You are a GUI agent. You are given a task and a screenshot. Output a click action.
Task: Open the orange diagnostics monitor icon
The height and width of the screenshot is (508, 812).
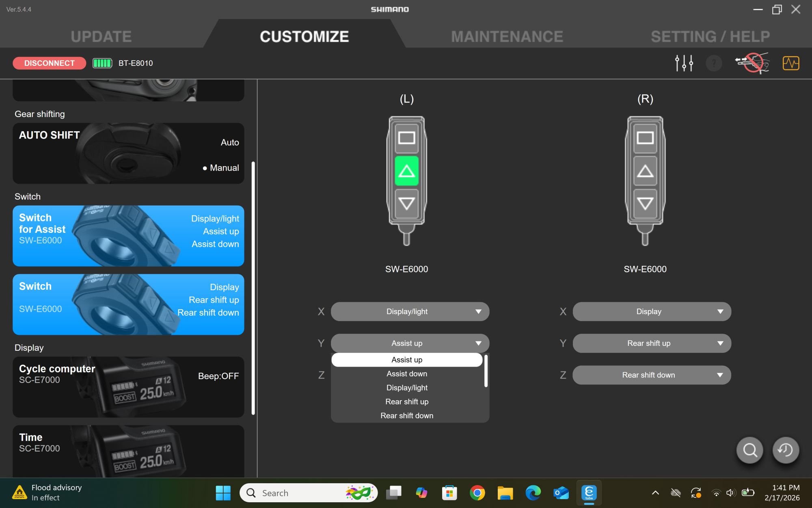point(790,63)
